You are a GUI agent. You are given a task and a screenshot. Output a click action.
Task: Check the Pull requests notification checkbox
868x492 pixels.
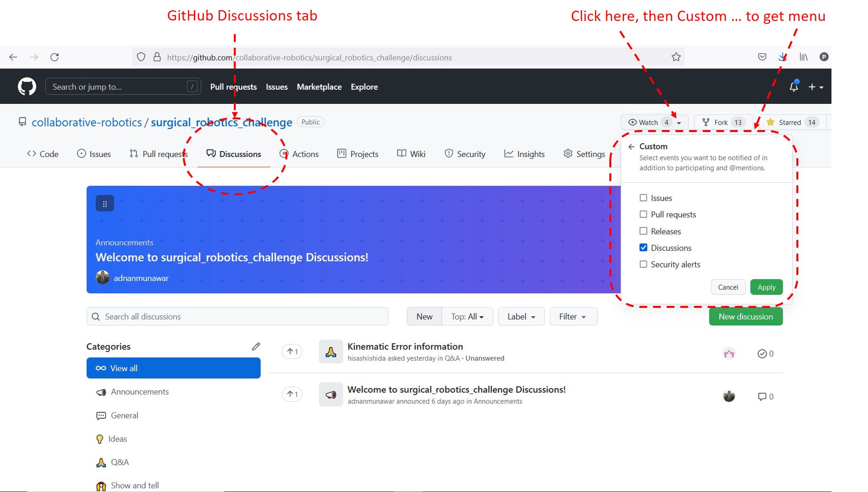coord(643,214)
